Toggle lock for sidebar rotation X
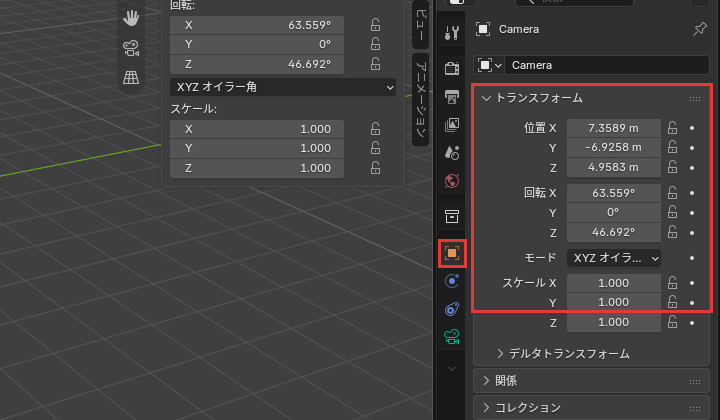 click(x=375, y=25)
